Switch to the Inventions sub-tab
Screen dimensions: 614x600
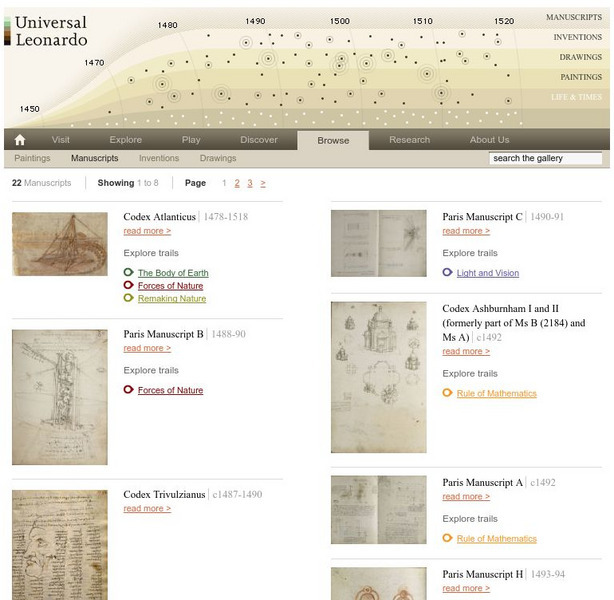pyautogui.click(x=159, y=158)
